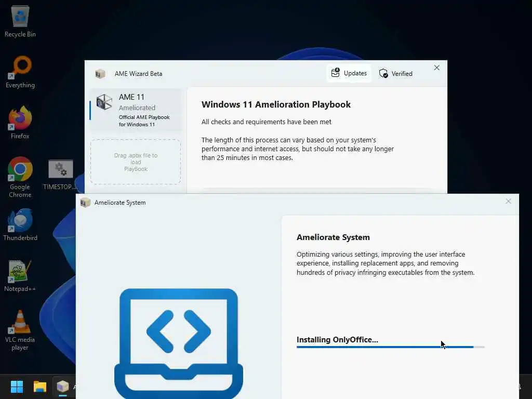This screenshot has width=532, height=399.
Task: Click 'All checks and requirements have been met'
Action: pos(267,122)
